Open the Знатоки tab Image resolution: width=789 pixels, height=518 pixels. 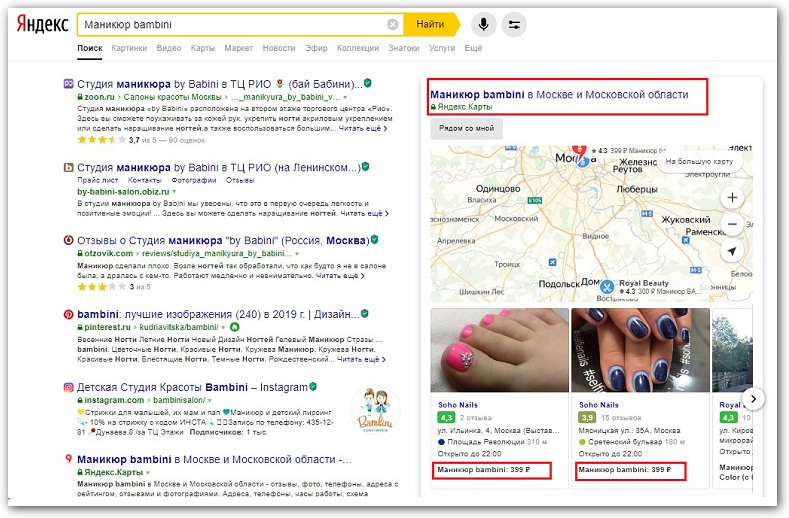(x=404, y=48)
